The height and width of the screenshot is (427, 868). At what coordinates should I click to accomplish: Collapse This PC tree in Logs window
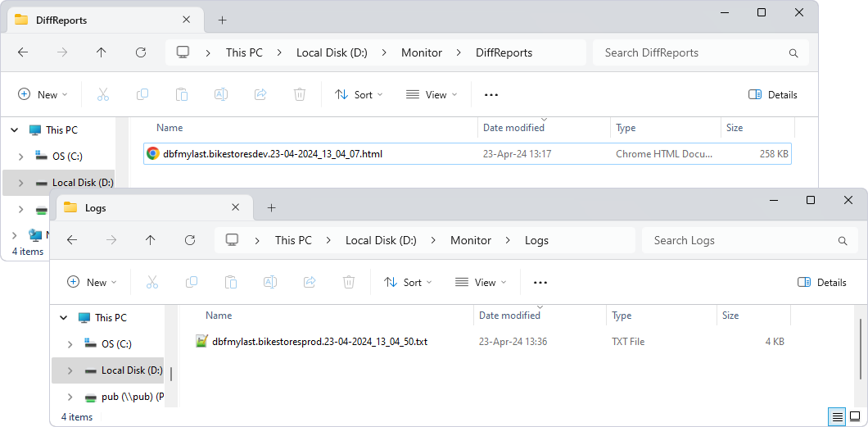64,318
